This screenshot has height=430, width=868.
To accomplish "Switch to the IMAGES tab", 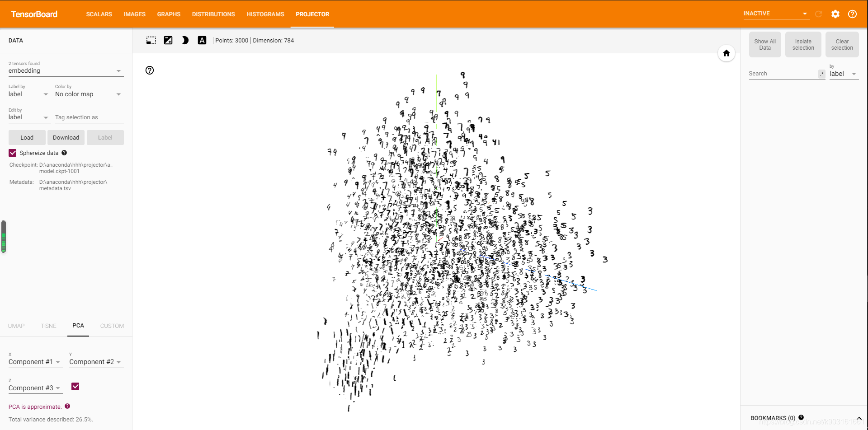I will (x=135, y=14).
